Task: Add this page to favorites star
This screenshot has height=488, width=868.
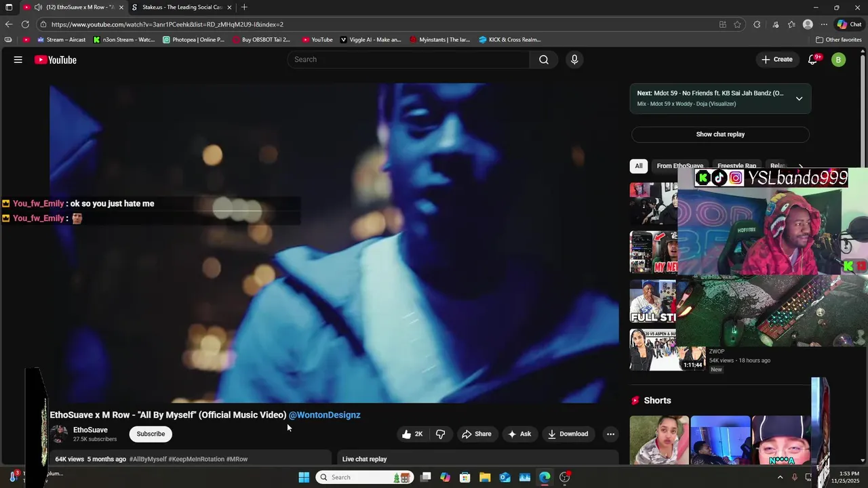Action: pos(737,24)
